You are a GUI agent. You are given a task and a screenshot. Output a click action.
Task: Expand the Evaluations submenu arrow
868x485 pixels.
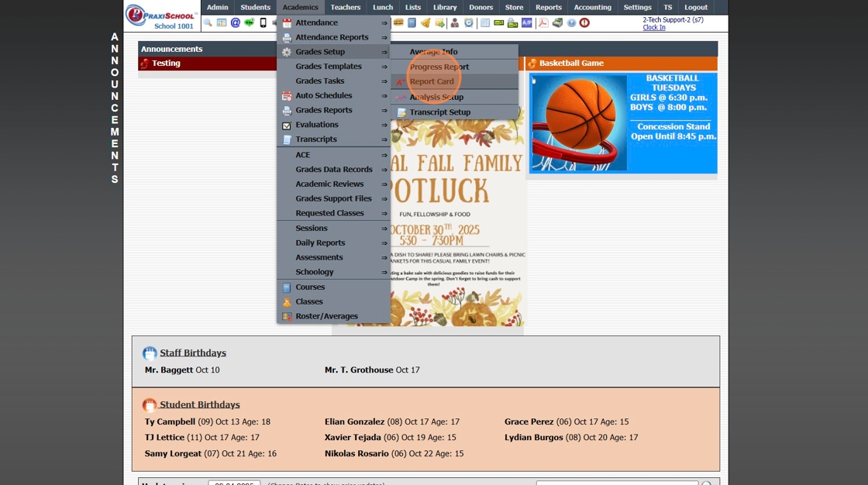click(384, 126)
